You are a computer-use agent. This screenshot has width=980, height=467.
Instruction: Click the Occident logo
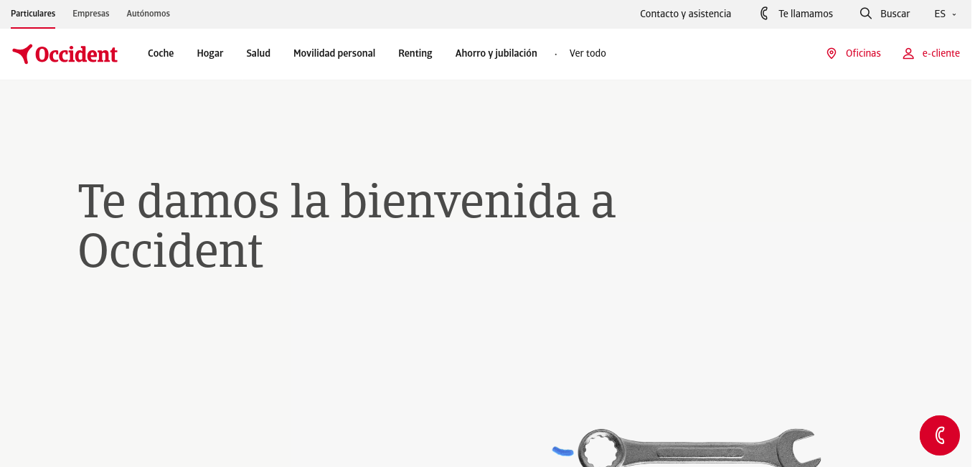pyautogui.click(x=65, y=54)
